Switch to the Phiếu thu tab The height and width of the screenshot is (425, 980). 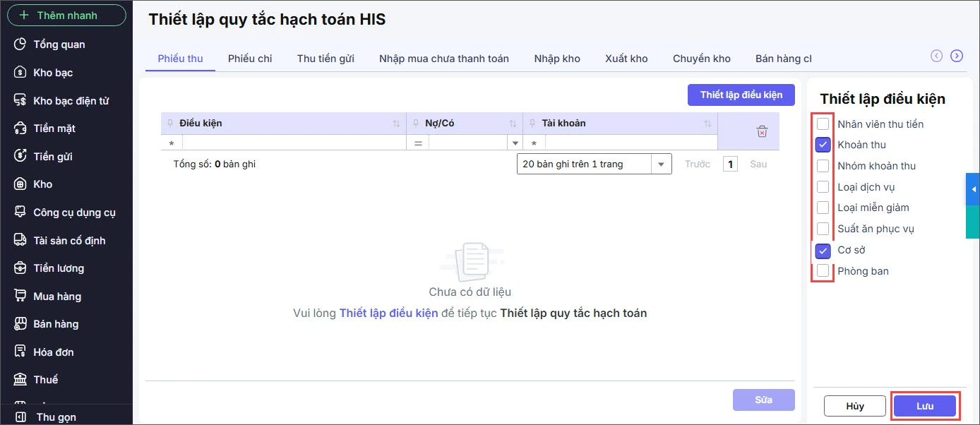[180, 59]
